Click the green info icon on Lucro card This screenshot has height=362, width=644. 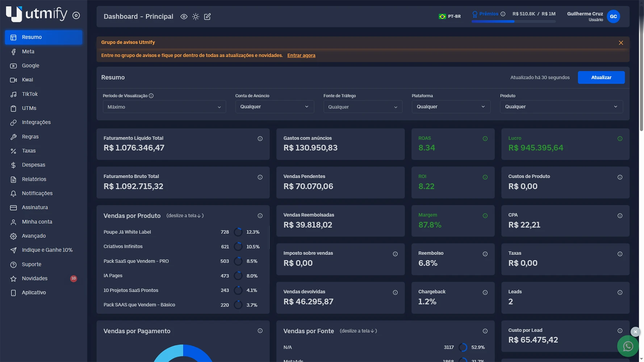click(620, 139)
